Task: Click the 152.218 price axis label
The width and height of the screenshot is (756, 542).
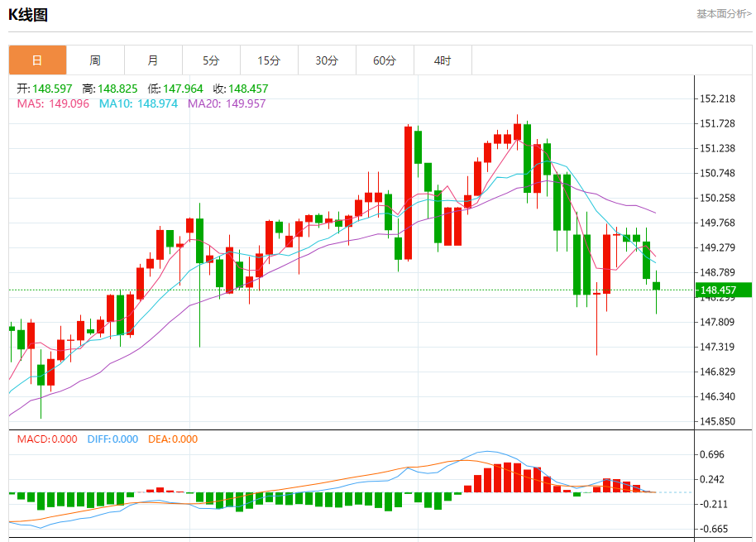Action: [717, 98]
